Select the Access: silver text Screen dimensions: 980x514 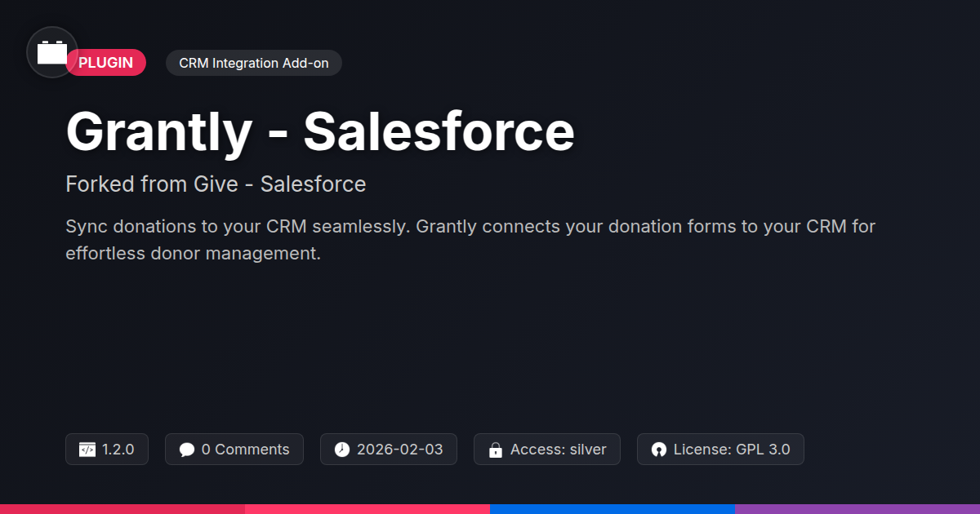(x=559, y=450)
